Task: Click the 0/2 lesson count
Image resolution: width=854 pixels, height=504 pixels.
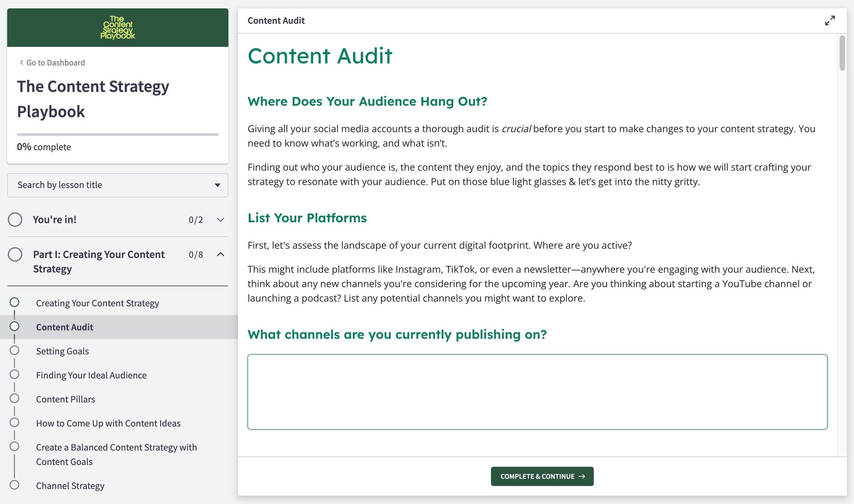Action: (196, 220)
